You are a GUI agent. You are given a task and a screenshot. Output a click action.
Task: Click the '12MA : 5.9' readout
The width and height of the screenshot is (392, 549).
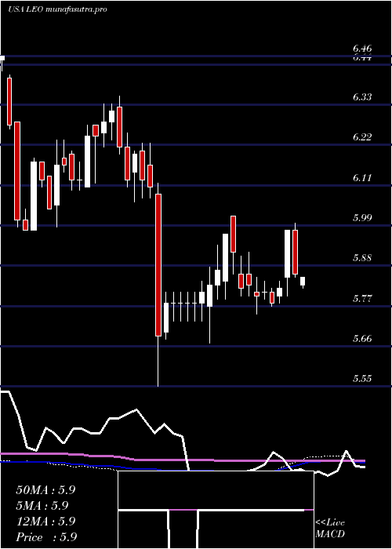[x=45, y=521]
